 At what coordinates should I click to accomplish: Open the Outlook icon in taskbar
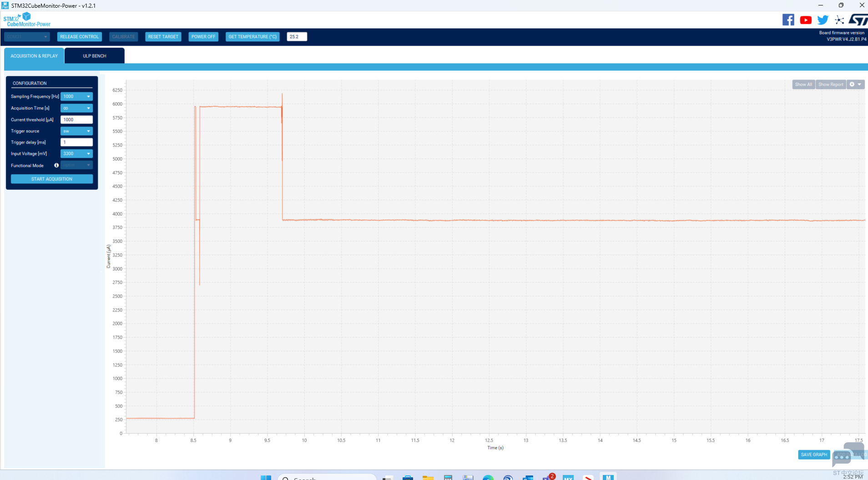pos(528,477)
